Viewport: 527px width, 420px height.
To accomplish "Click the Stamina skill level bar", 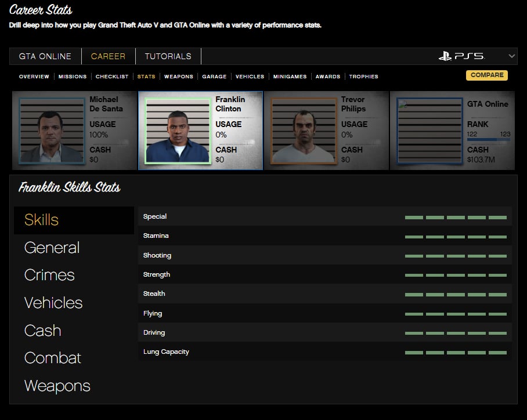I will [x=456, y=237].
